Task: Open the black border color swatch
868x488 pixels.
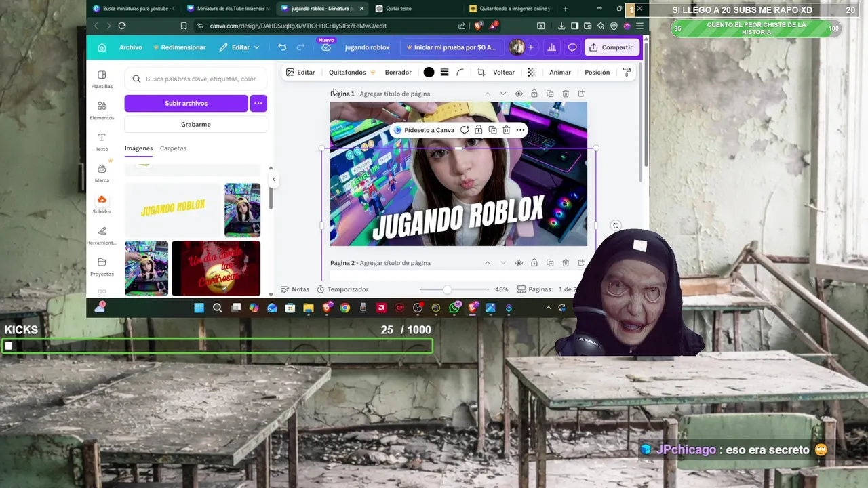Action: pyautogui.click(x=429, y=72)
